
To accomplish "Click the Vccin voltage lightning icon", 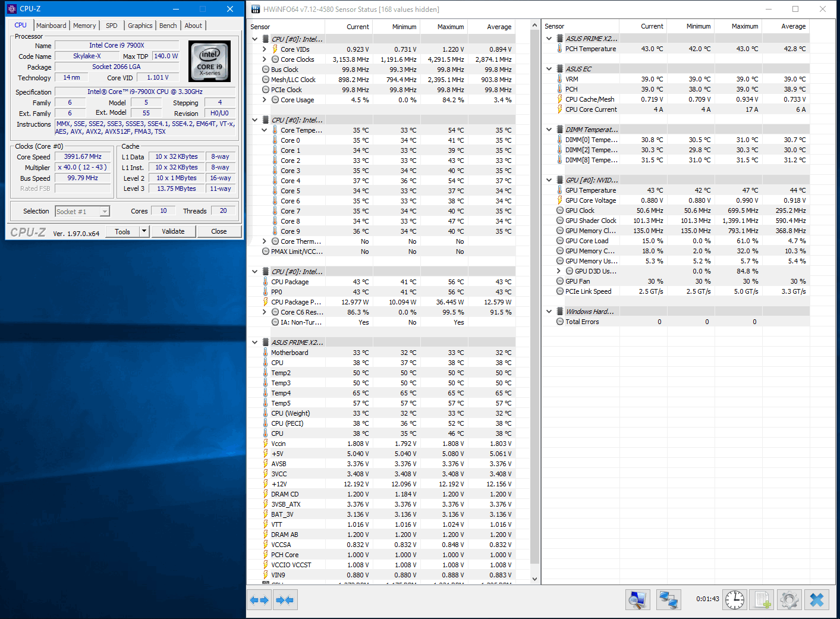I will tap(266, 444).
